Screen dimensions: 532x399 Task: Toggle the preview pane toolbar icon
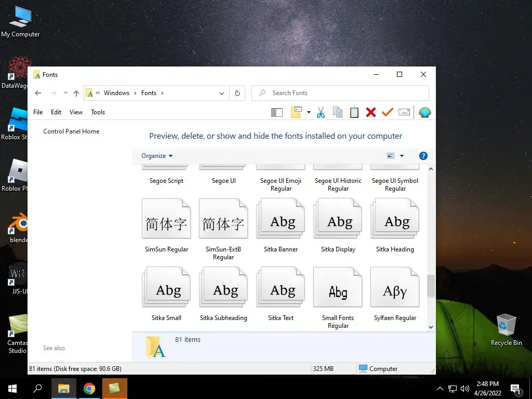click(x=277, y=112)
